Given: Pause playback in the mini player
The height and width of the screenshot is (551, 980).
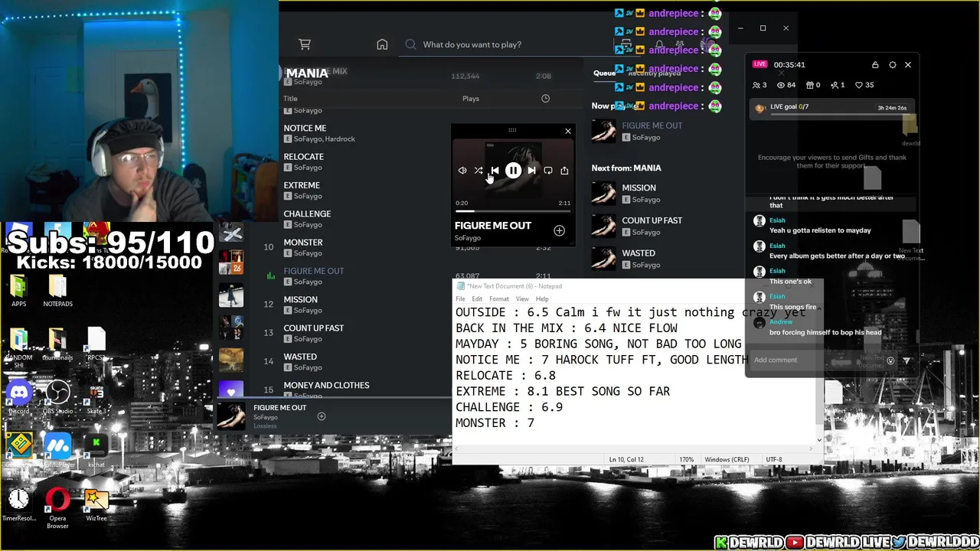Looking at the screenshot, I should pos(513,171).
